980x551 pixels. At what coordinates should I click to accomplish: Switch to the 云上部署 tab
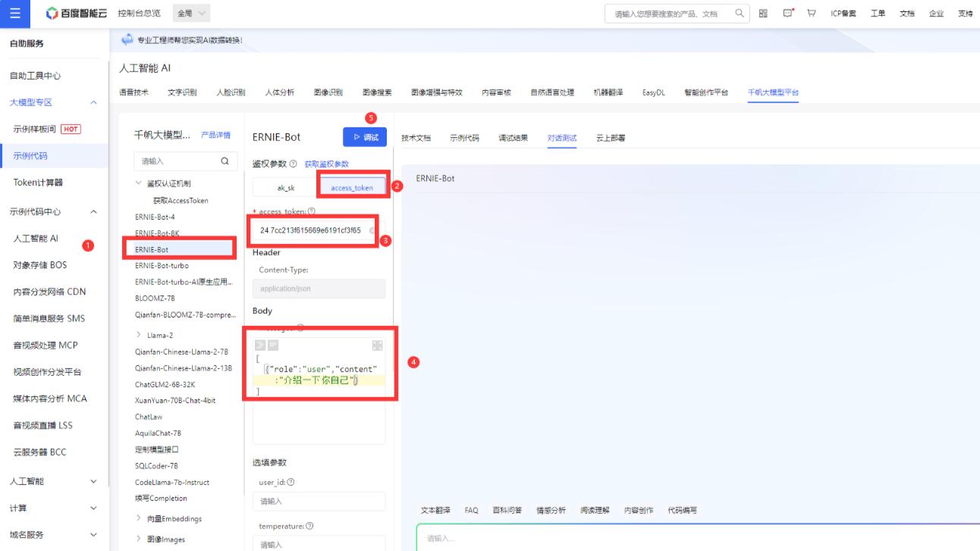(611, 138)
